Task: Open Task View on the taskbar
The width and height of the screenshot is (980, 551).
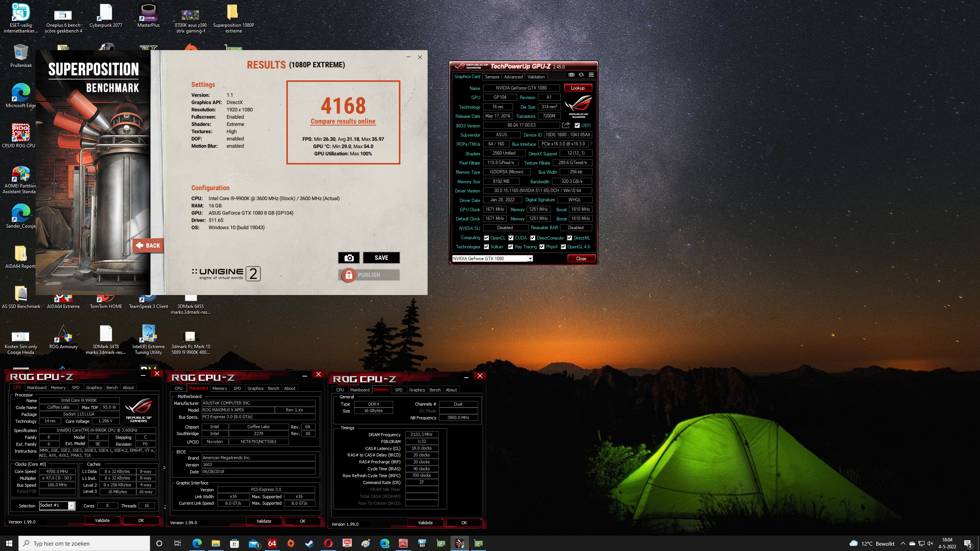Action: click(178, 543)
